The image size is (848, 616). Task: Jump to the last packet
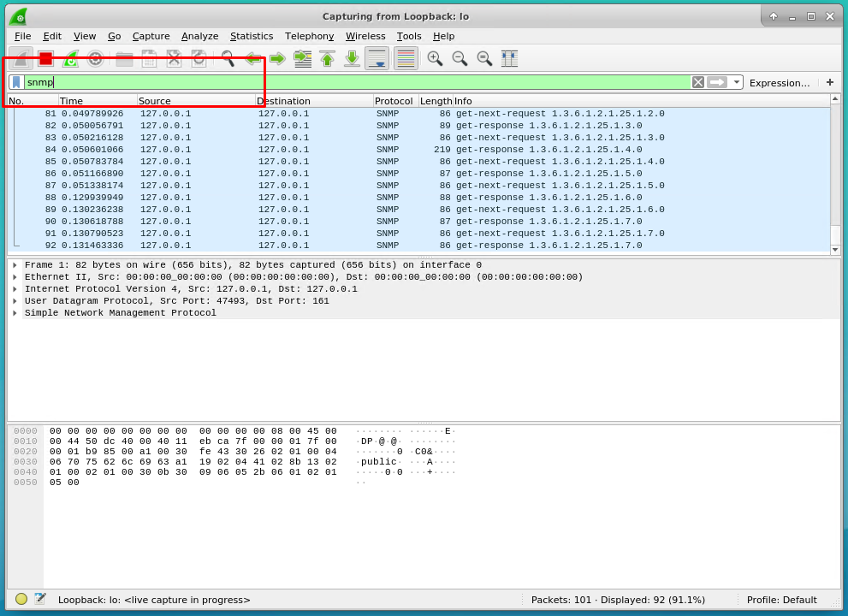tap(352, 58)
